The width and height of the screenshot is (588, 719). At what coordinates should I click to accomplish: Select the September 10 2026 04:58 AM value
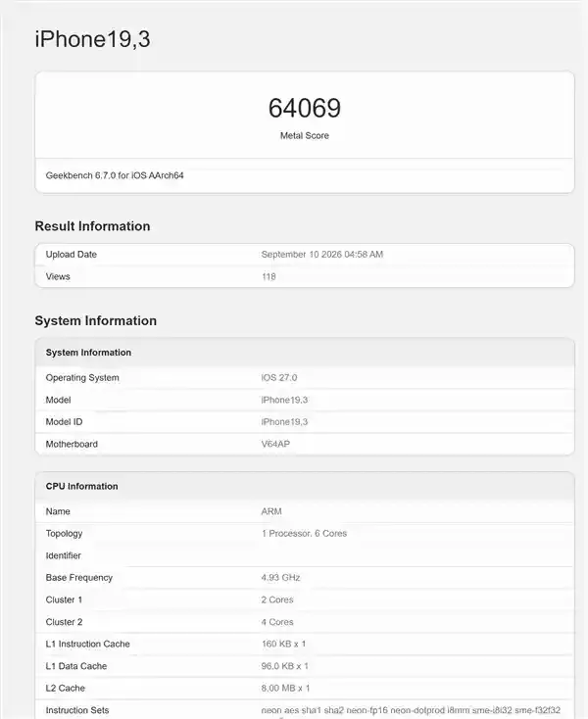[322, 255]
